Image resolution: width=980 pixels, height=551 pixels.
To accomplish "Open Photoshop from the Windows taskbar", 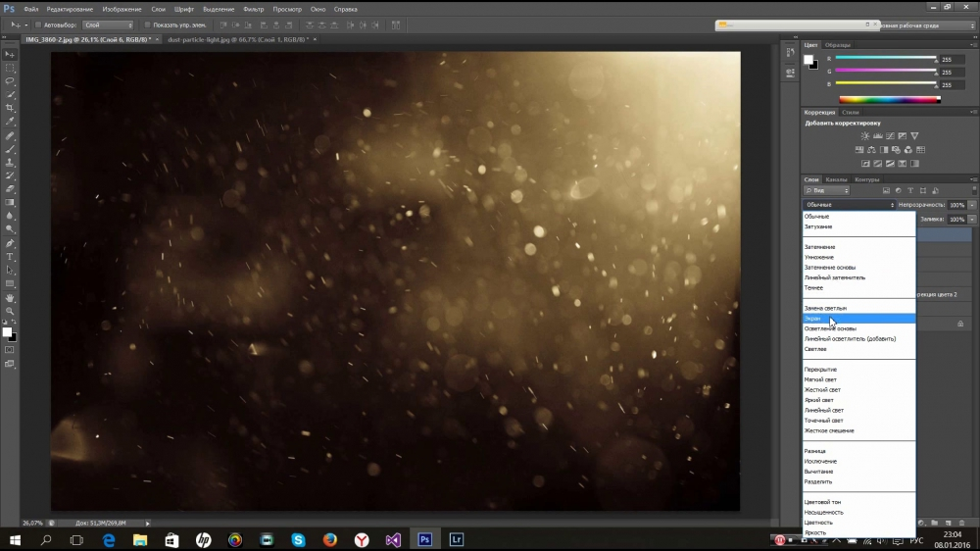I will (x=424, y=539).
